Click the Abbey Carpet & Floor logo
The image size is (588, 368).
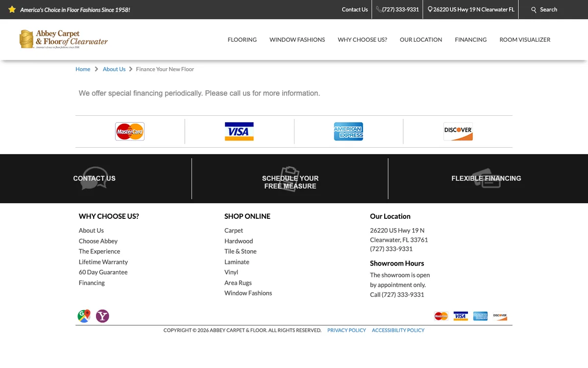[x=64, y=39]
